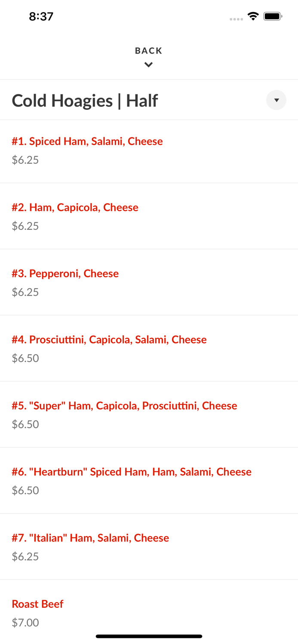This screenshot has height=644, width=298.
Task: Select #7. Italian Ham, Salami, Cheese
Action: coord(90,538)
